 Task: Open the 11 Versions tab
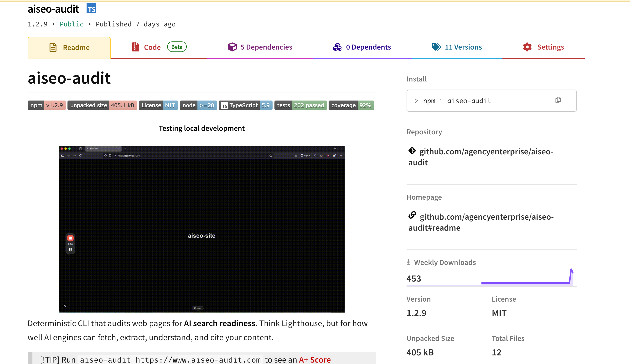click(463, 47)
